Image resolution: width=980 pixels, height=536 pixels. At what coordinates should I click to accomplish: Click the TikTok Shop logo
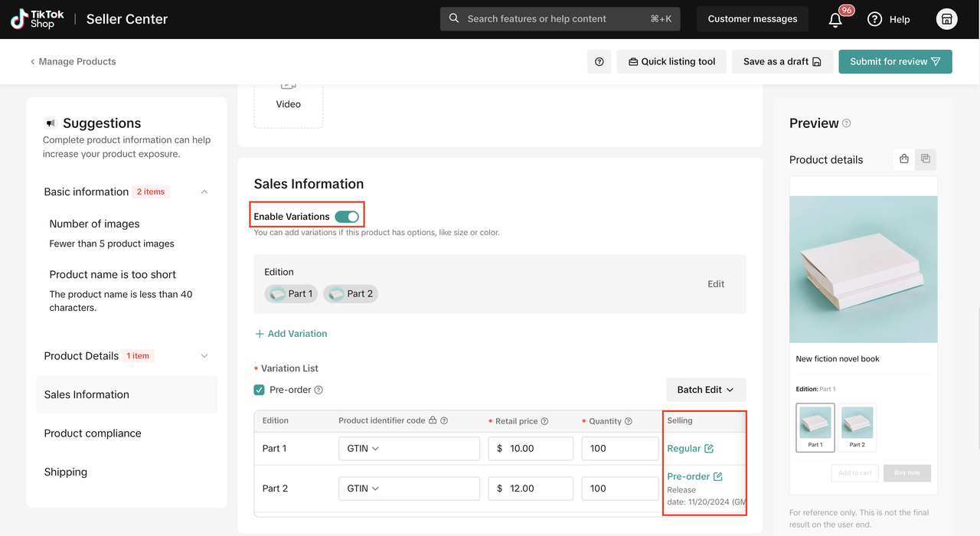tap(37, 19)
